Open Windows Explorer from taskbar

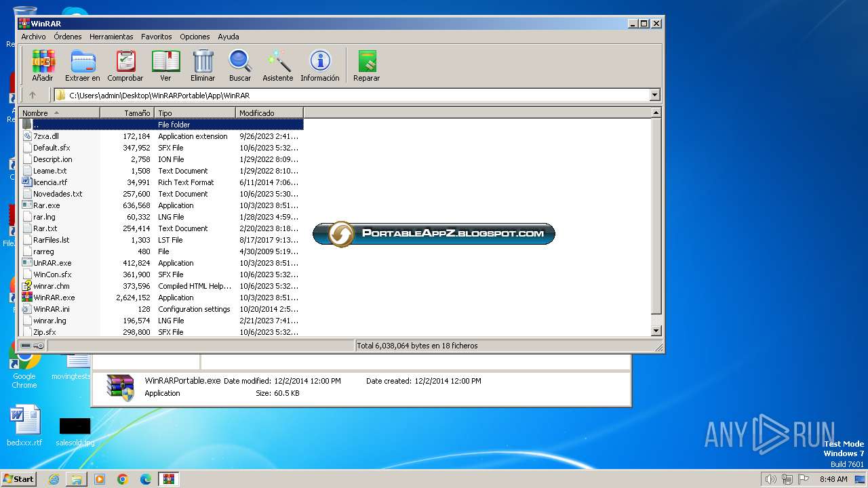point(77,479)
